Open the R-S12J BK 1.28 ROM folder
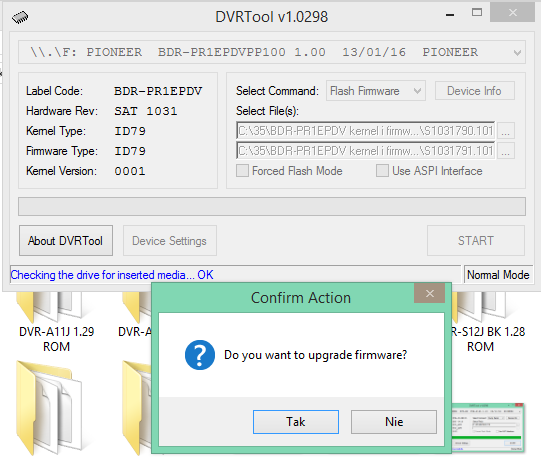541x457 pixels. tap(488, 322)
